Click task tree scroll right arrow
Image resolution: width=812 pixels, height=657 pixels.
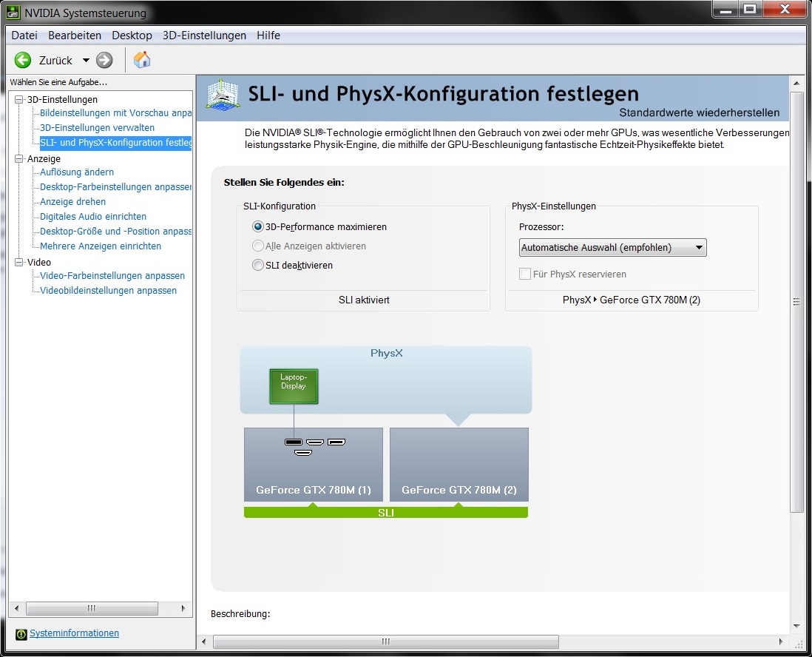(183, 608)
